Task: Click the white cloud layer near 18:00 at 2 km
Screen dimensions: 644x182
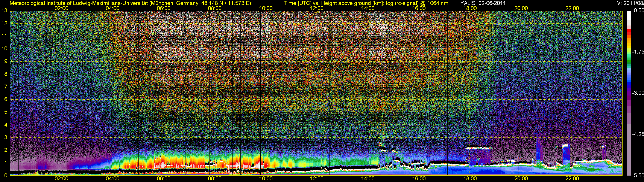Action: click(x=478, y=148)
